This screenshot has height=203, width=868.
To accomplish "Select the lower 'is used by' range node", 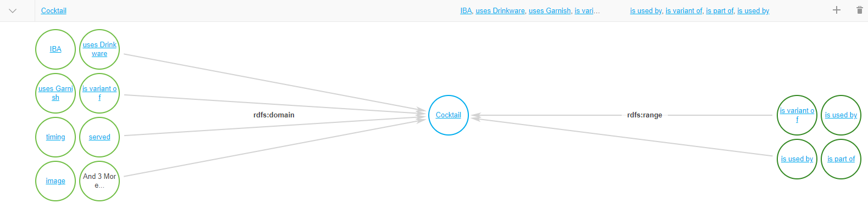I will click(x=797, y=159).
